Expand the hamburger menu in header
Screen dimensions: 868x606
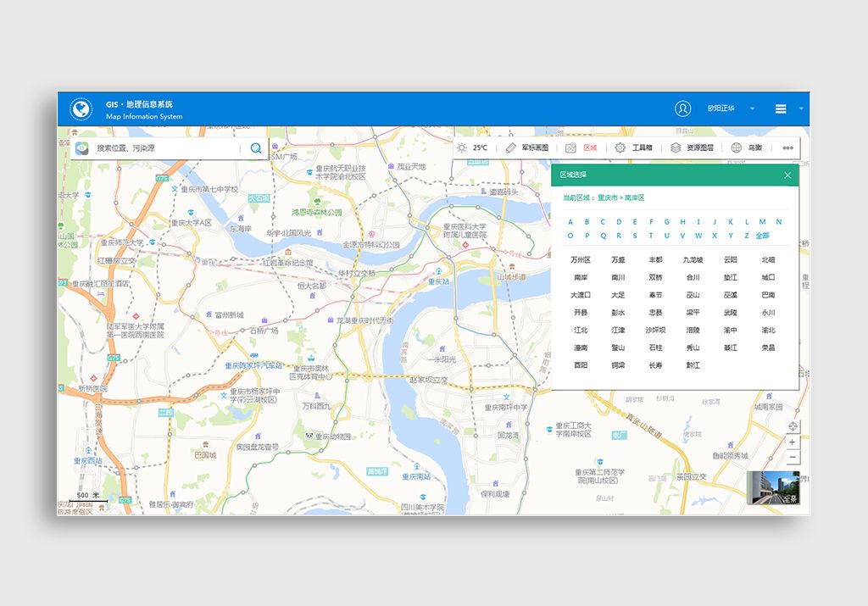(x=781, y=109)
